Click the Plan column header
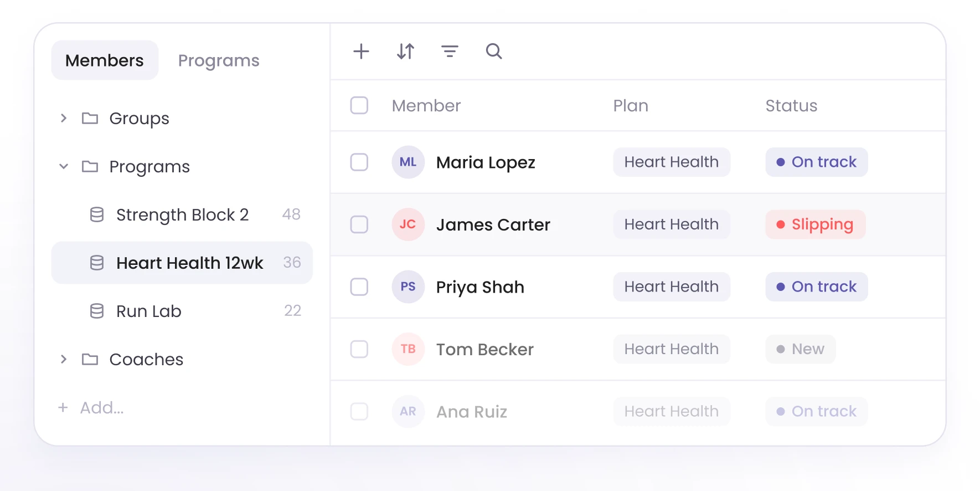The image size is (980, 491). point(631,105)
